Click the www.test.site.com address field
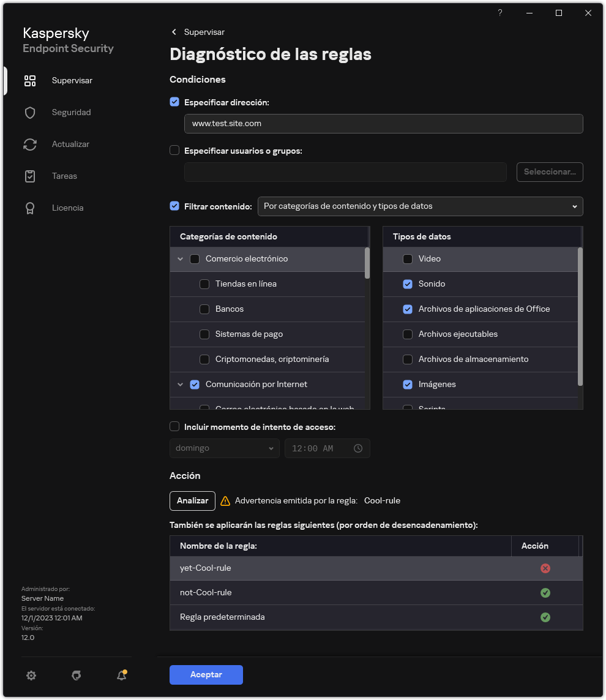Image resolution: width=606 pixels, height=700 pixels. pos(383,123)
